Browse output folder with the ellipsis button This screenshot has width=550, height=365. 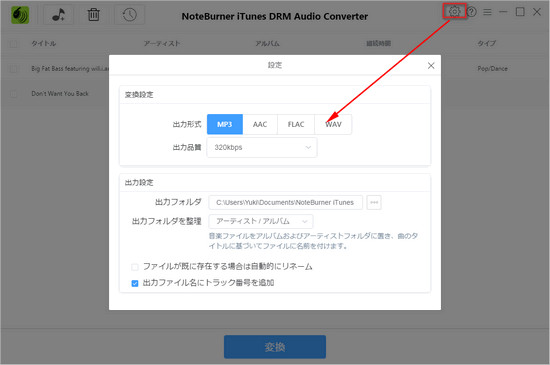click(374, 202)
